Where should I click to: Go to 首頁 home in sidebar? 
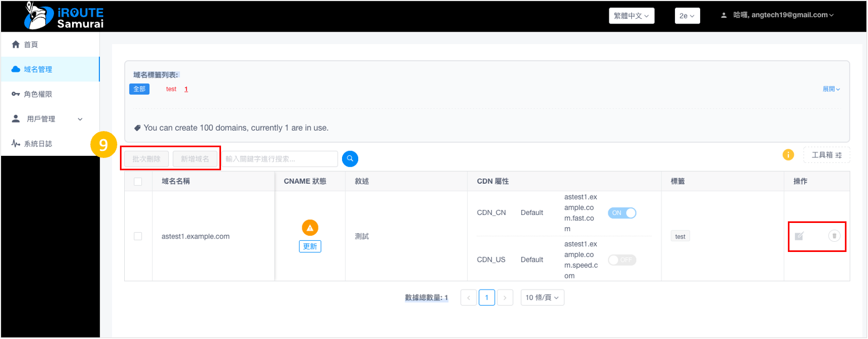31,45
